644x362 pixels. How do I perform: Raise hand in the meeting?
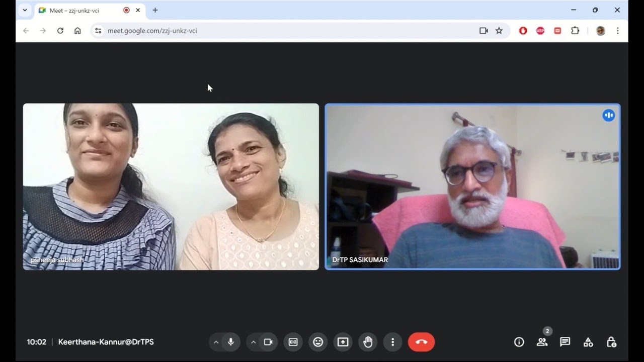368,342
